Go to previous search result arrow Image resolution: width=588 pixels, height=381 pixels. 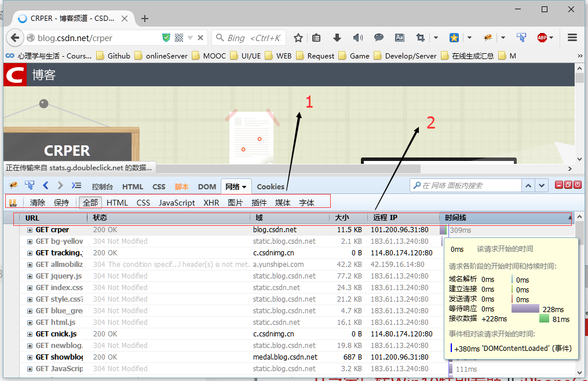[528, 186]
